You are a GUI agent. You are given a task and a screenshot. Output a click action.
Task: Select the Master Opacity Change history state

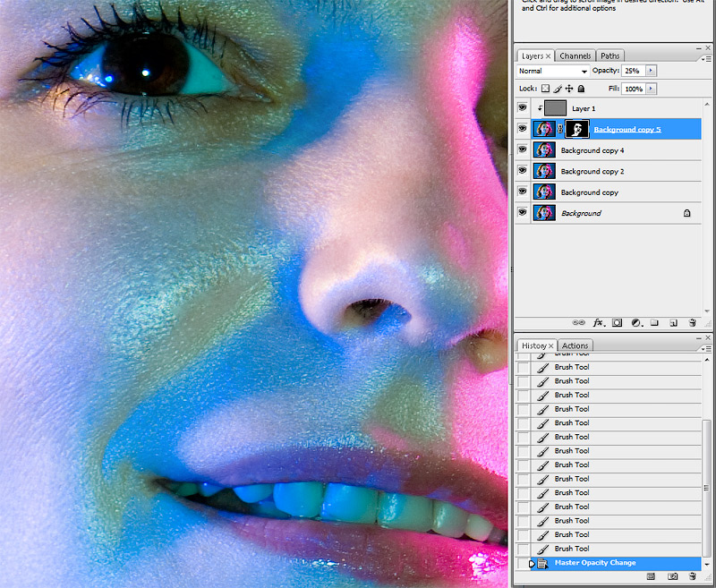pos(616,563)
